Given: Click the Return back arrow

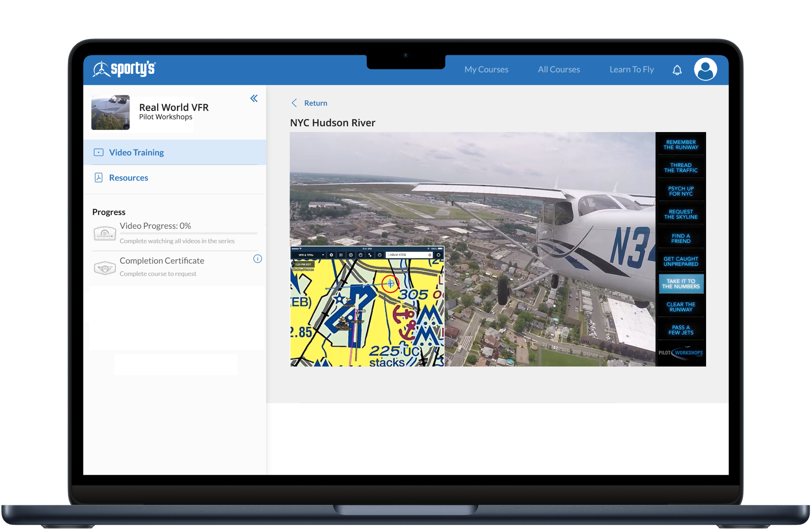Looking at the screenshot, I should (x=294, y=103).
